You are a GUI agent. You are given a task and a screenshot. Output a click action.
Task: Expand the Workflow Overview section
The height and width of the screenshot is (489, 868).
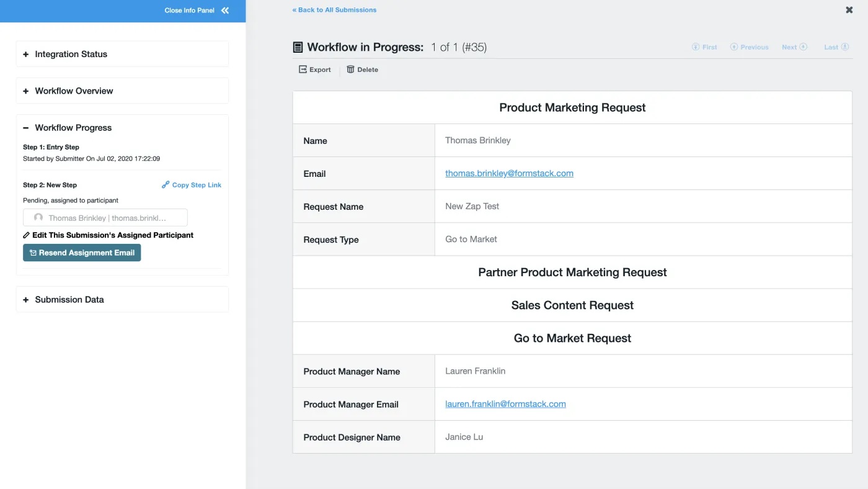coord(25,91)
